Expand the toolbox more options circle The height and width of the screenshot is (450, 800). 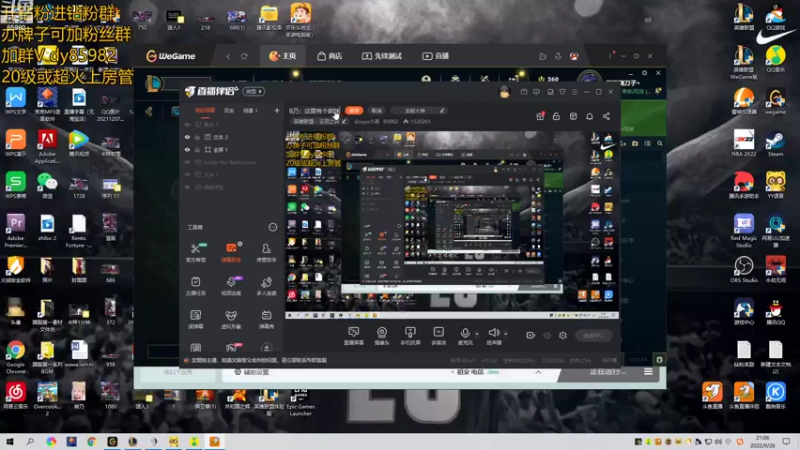click(273, 227)
